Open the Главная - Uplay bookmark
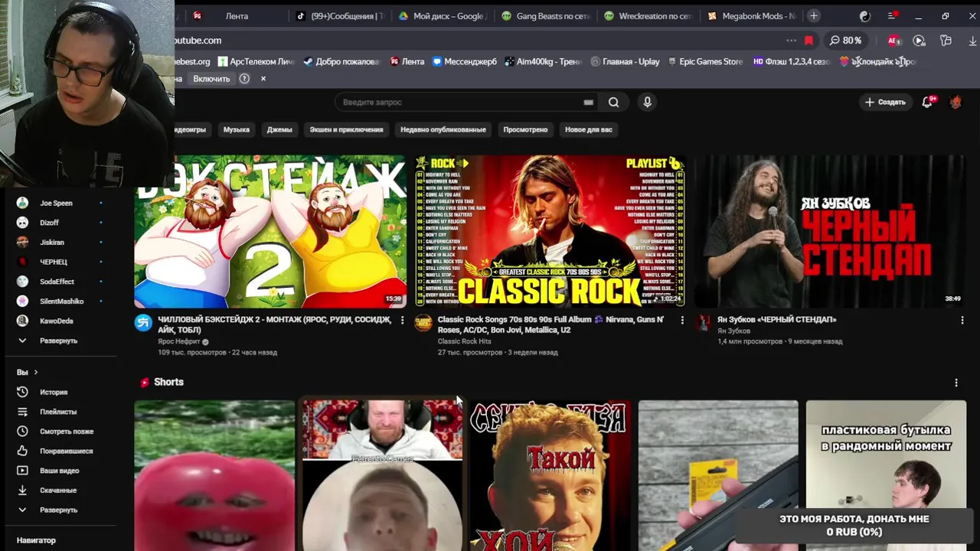The width and height of the screenshot is (980, 551). pyautogui.click(x=625, y=61)
